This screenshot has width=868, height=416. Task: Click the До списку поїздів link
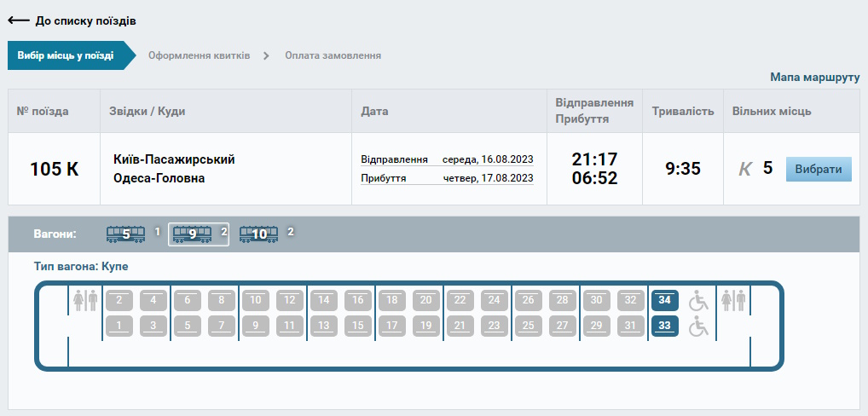tap(85, 20)
